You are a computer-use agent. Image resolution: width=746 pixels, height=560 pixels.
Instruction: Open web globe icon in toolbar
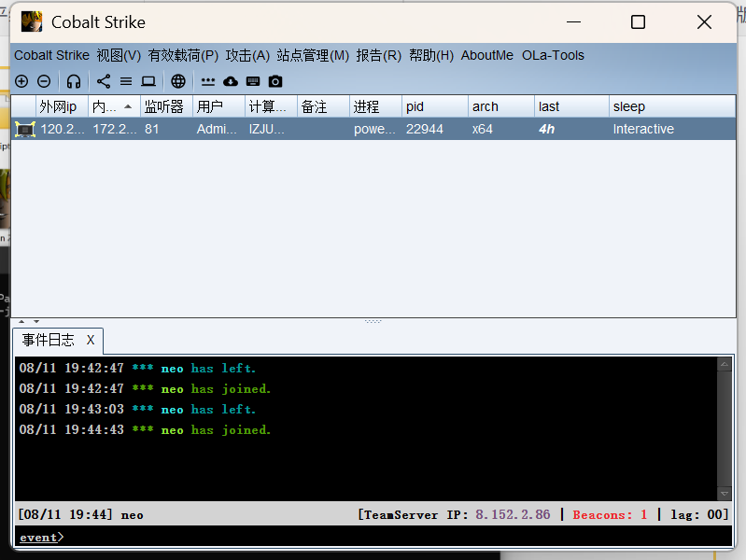click(x=178, y=81)
